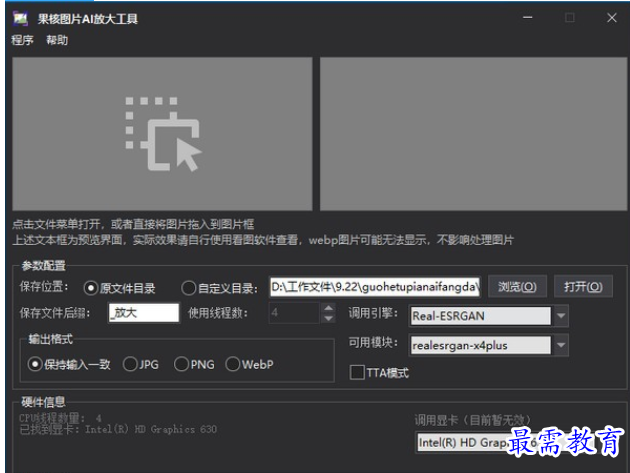
Task: Click the 保存文件后缀 text field
Action: point(144,313)
